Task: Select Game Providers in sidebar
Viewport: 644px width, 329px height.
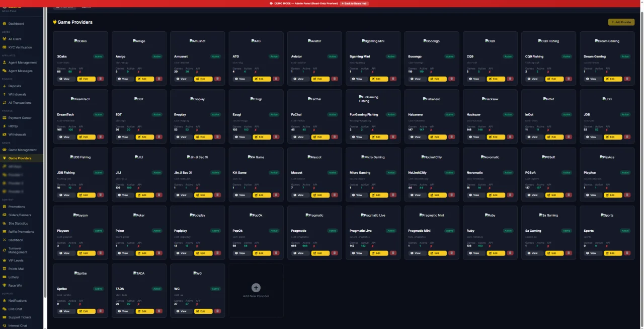Action: (x=22, y=158)
